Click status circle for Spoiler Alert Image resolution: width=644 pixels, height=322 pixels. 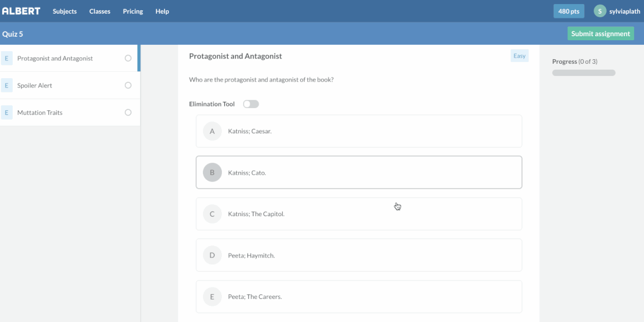pyautogui.click(x=128, y=86)
